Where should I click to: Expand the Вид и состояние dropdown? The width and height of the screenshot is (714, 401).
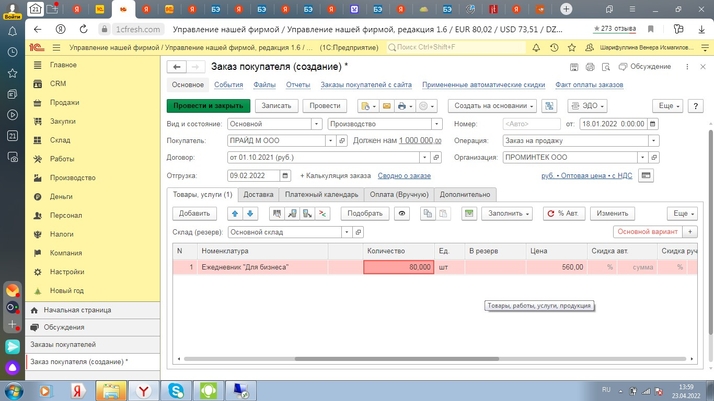click(x=317, y=124)
